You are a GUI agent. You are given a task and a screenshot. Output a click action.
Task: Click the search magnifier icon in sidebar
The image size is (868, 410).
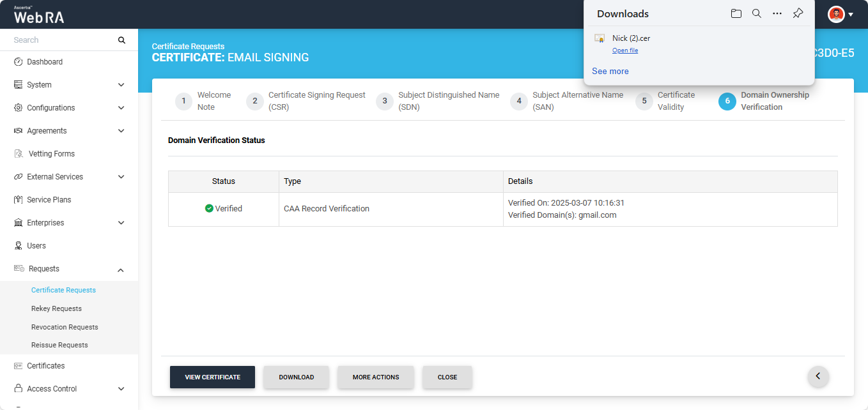click(x=121, y=40)
